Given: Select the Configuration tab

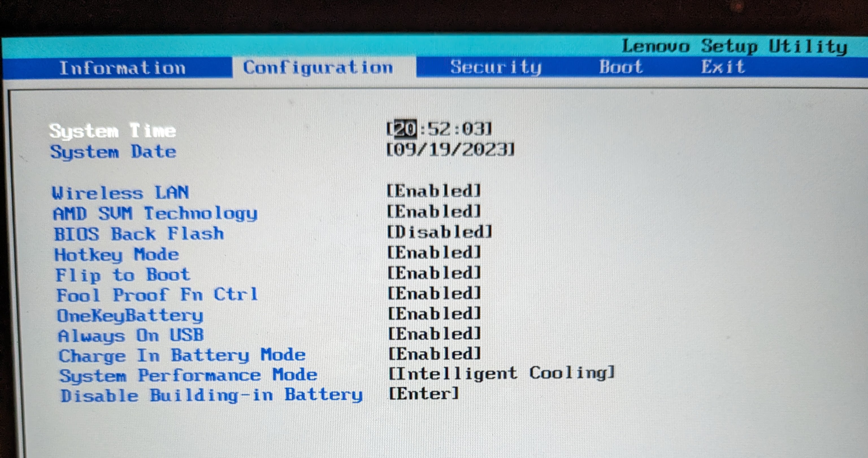Looking at the screenshot, I should tap(318, 68).
